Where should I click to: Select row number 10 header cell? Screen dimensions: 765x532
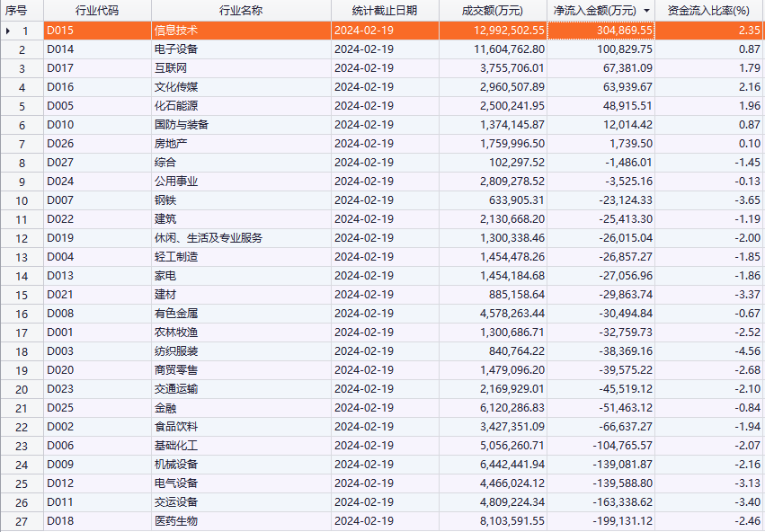click(x=22, y=200)
